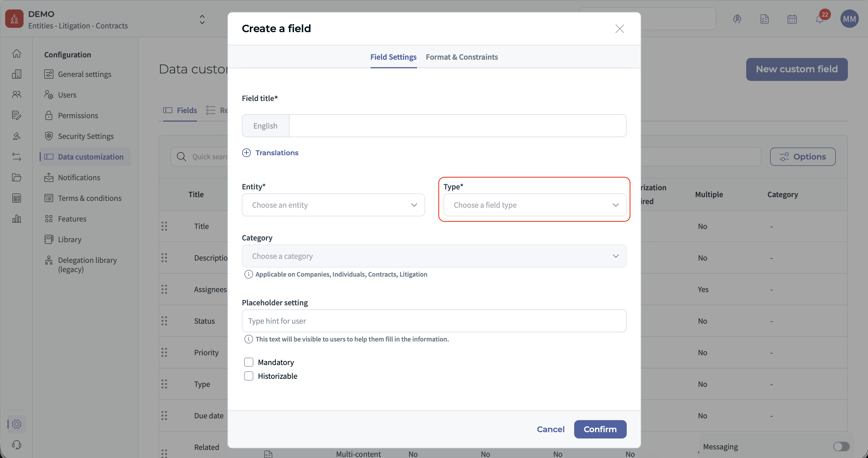
Task: Open the Choose a category dropdown
Action: coord(434,256)
